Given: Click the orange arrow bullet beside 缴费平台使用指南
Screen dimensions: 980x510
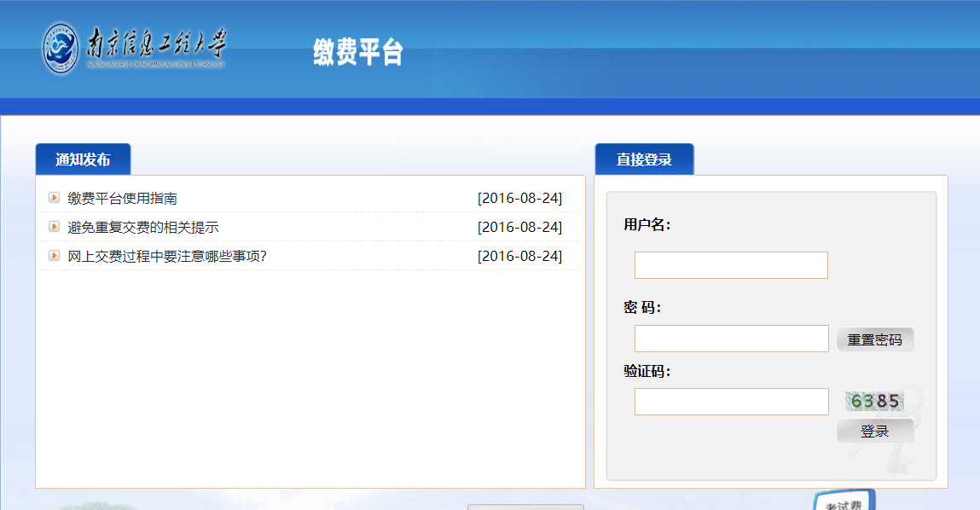Looking at the screenshot, I should tap(55, 198).
